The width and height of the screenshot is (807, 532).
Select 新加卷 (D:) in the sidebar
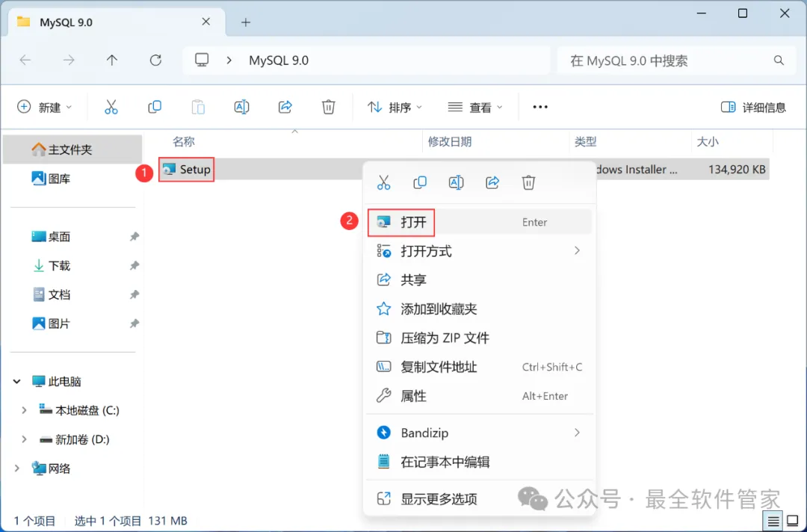[75, 439]
